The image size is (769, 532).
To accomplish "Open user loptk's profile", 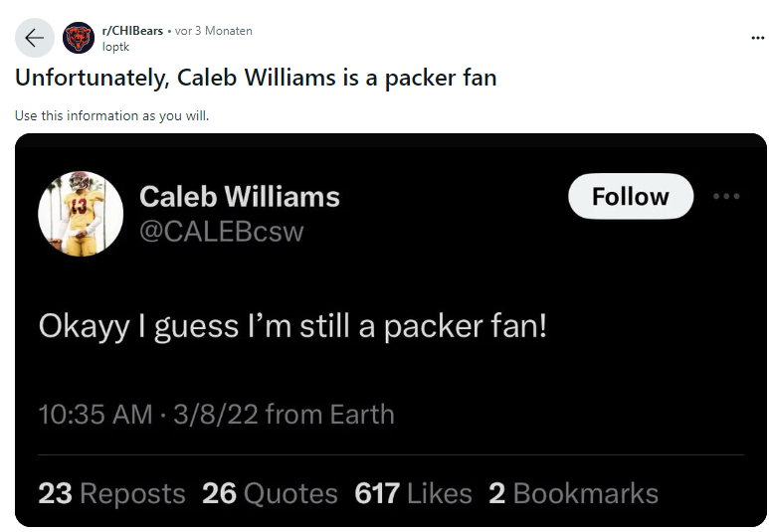I will click(116, 46).
